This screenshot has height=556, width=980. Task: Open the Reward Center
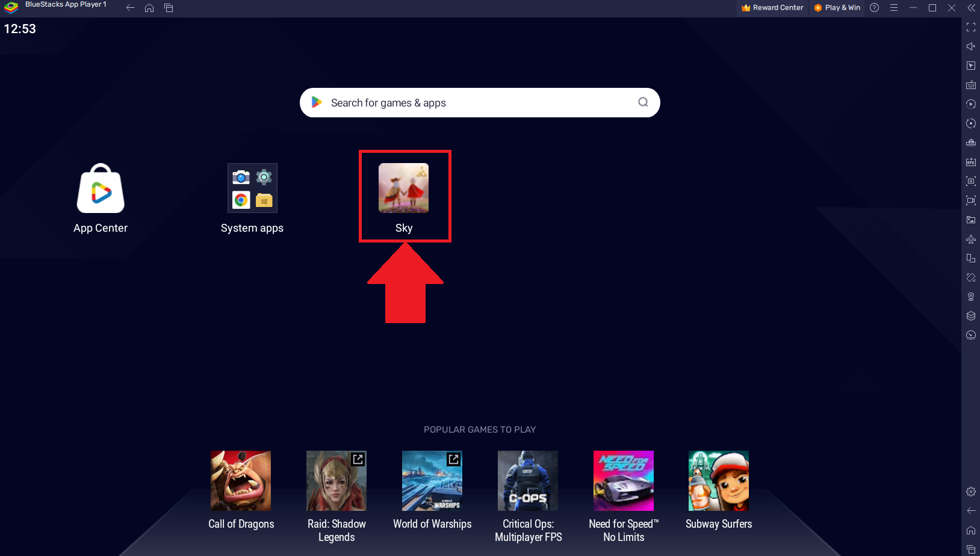(x=772, y=8)
